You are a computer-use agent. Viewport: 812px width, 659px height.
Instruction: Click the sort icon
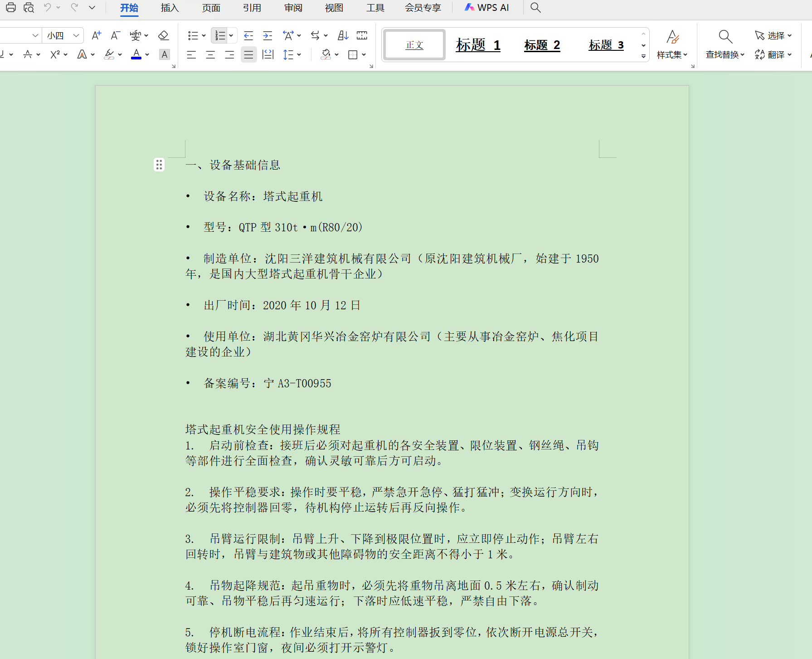coord(343,35)
